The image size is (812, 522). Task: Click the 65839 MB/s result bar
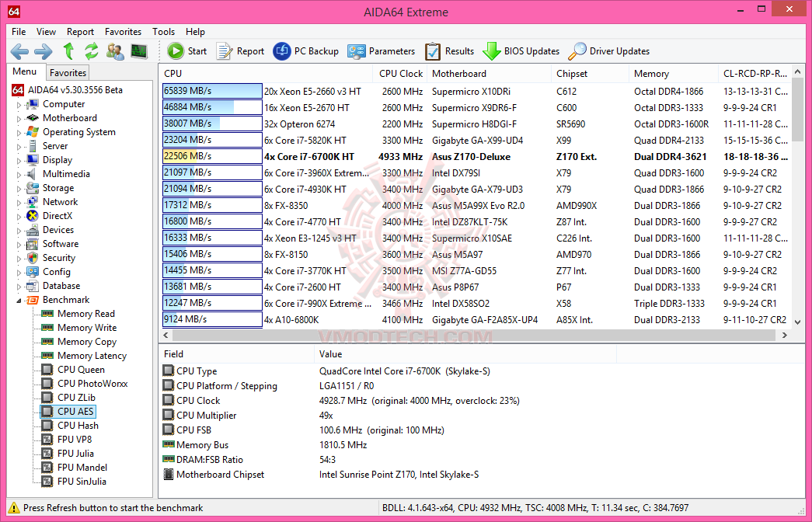coord(212,91)
